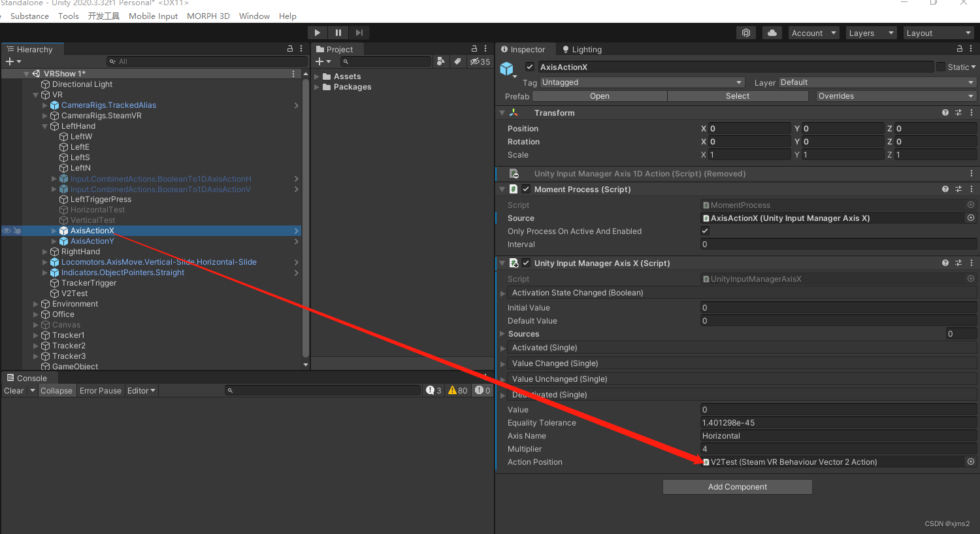Open the Project panel create plus menu
The image size is (980, 534).
coord(323,61)
